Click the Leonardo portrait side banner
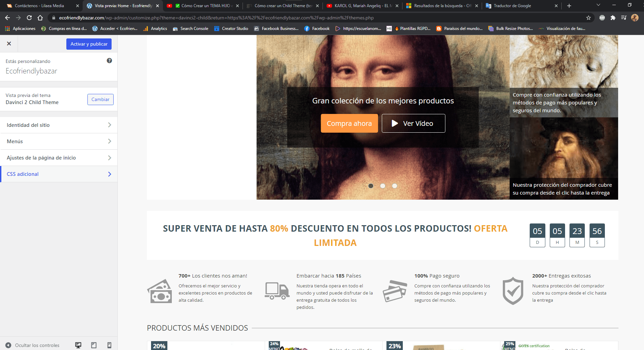The height and width of the screenshot is (350, 644). click(564, 159)
